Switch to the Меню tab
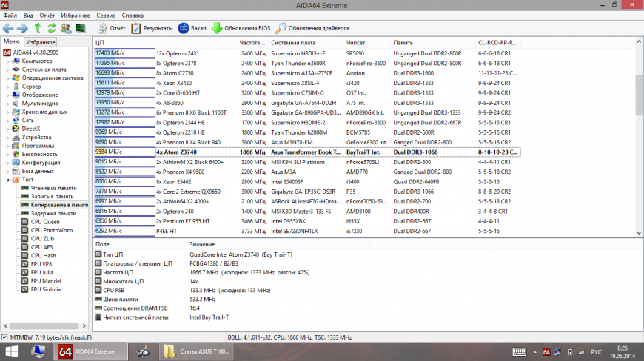 click(12, 41)
